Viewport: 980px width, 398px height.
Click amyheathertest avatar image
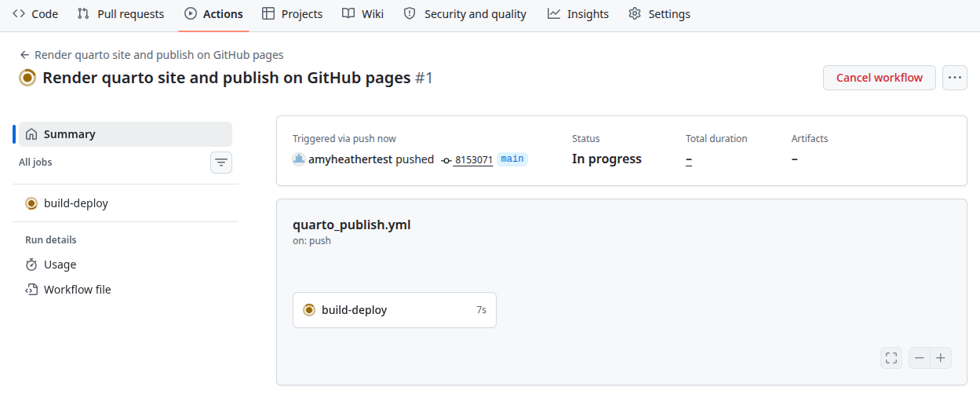point(299,159)
